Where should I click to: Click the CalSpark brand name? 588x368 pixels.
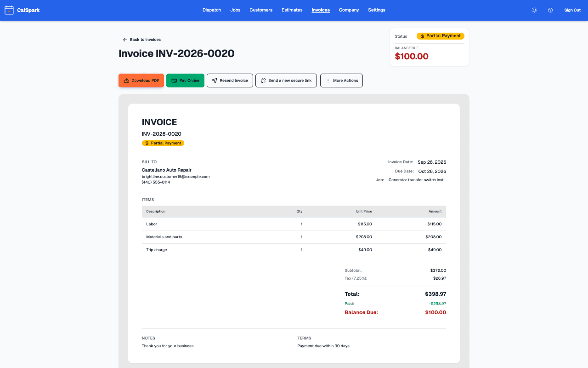coord(28,10)
